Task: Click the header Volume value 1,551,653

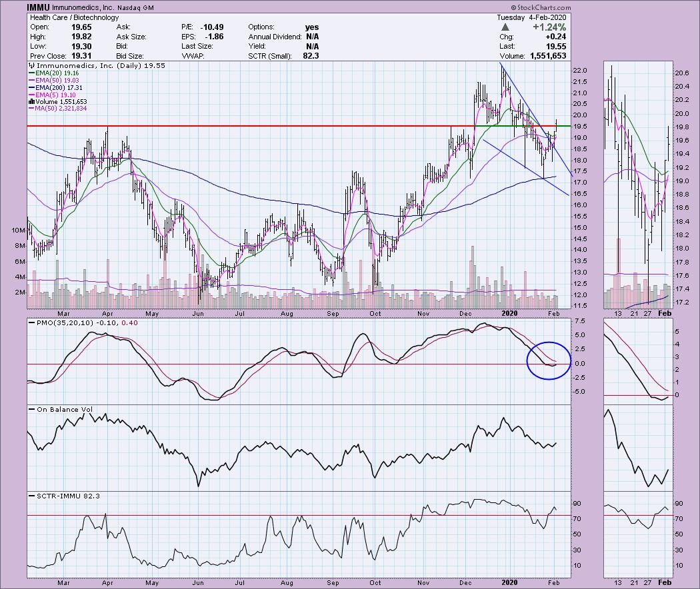Action: click(x=548, y=56)
